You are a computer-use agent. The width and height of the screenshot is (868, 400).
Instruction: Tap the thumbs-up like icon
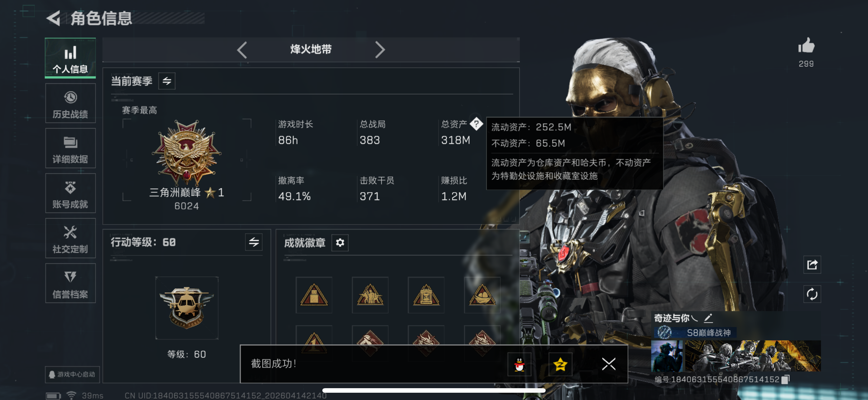(806, 45)
